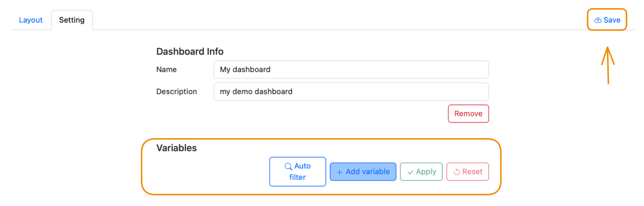Image resolution: width=644 pixels, height=206 pixels.
Task: Click the orange arrow pointing to Save
Action: click(x=608, y=65)
